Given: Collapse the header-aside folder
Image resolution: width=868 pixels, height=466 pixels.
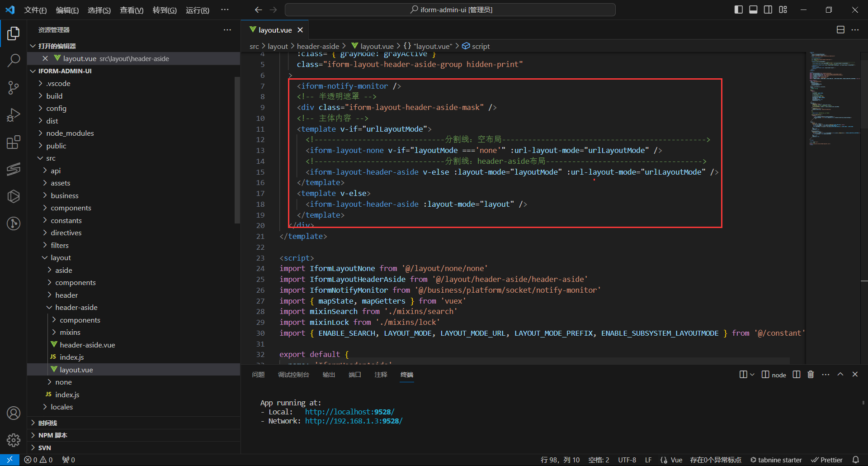Looking at the screenshot, I should [76, 307].
